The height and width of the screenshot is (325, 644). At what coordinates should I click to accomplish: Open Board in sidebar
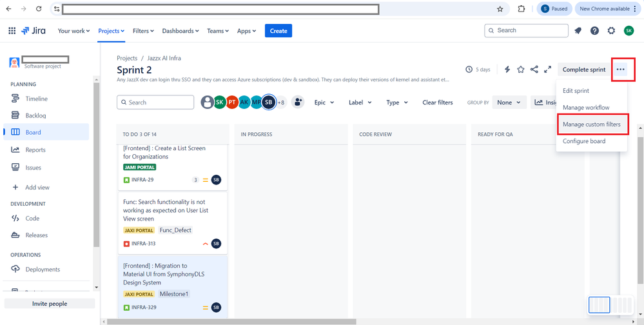coord(46,132)
